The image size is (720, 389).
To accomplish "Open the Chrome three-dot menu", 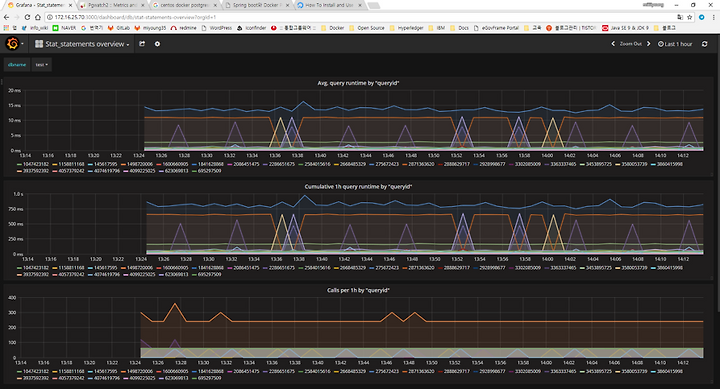I will point(714,17).
